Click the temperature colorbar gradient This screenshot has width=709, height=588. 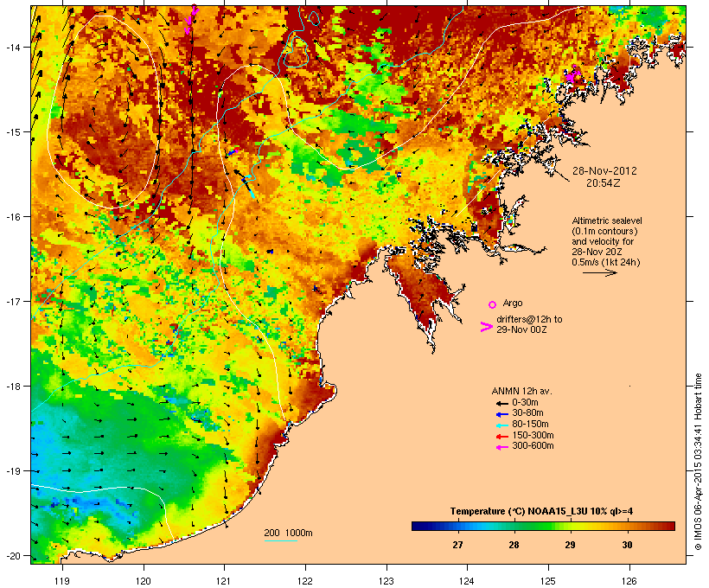[543, 526]
